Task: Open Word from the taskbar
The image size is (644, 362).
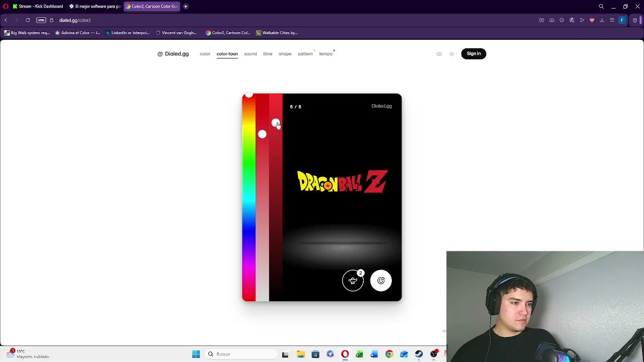Action: [x=374, y=354]
